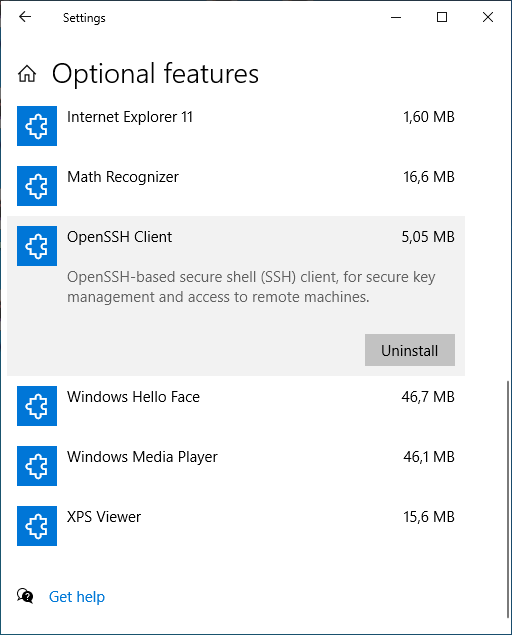Expand the Math Recognizer feature item

click(236, 186)
